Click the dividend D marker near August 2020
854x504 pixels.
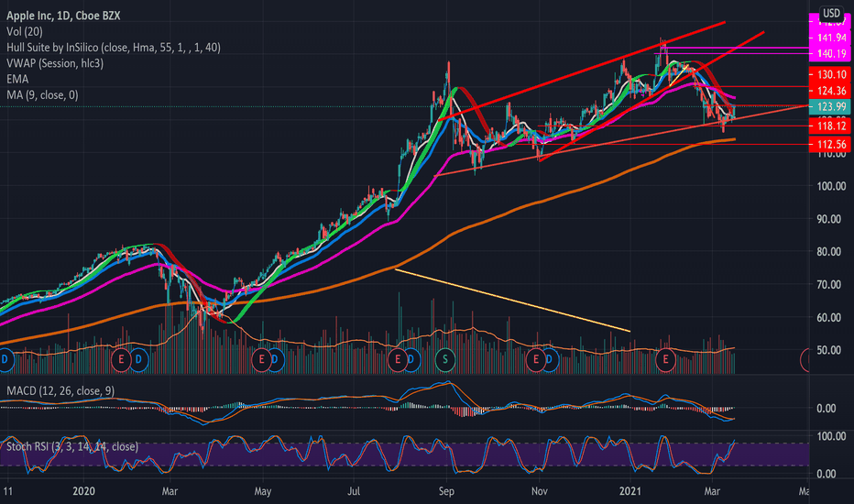pos(411,359)
